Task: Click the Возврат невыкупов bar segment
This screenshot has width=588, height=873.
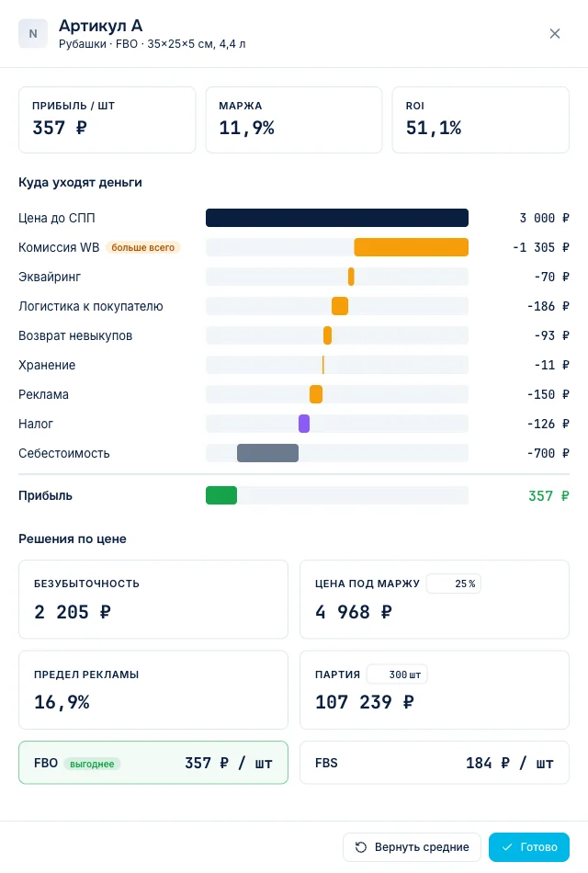Action: click(327, 335)
